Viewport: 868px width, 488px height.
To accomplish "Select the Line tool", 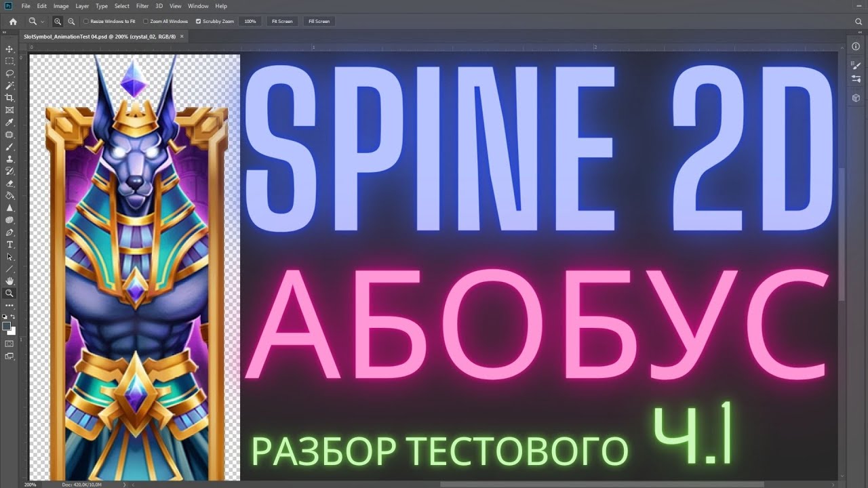I will click(9, 269).
